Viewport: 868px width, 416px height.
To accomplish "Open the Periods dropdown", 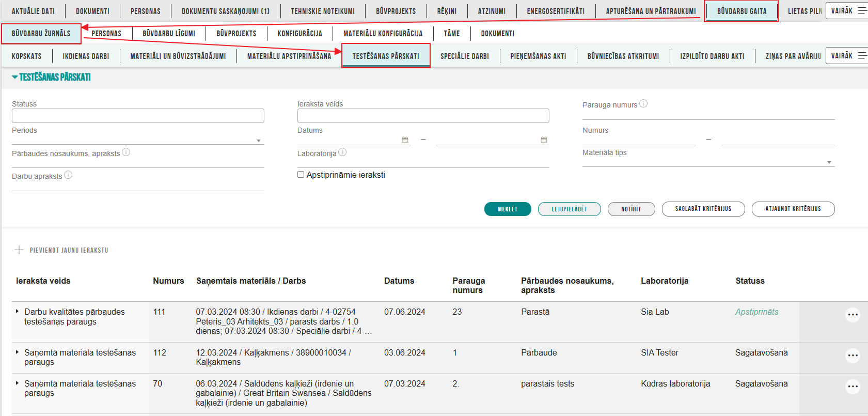I will [138, 140].
